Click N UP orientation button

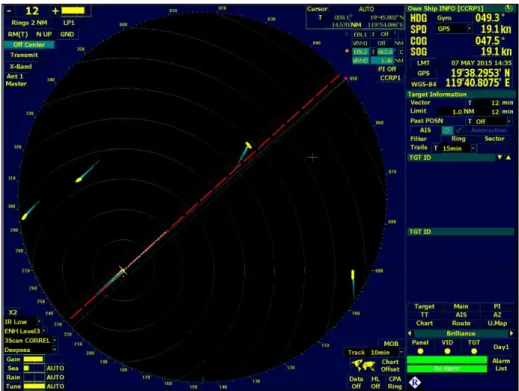[x=44, y=34]
